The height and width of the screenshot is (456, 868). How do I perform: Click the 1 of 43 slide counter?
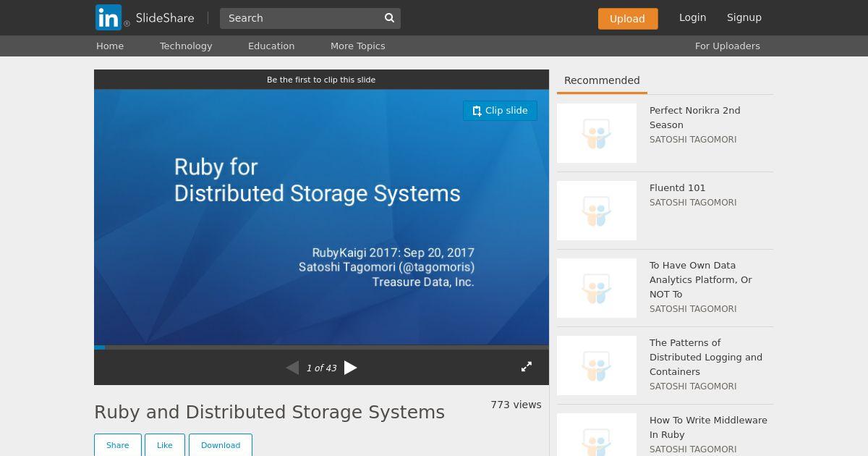click(x=321, y=368)
